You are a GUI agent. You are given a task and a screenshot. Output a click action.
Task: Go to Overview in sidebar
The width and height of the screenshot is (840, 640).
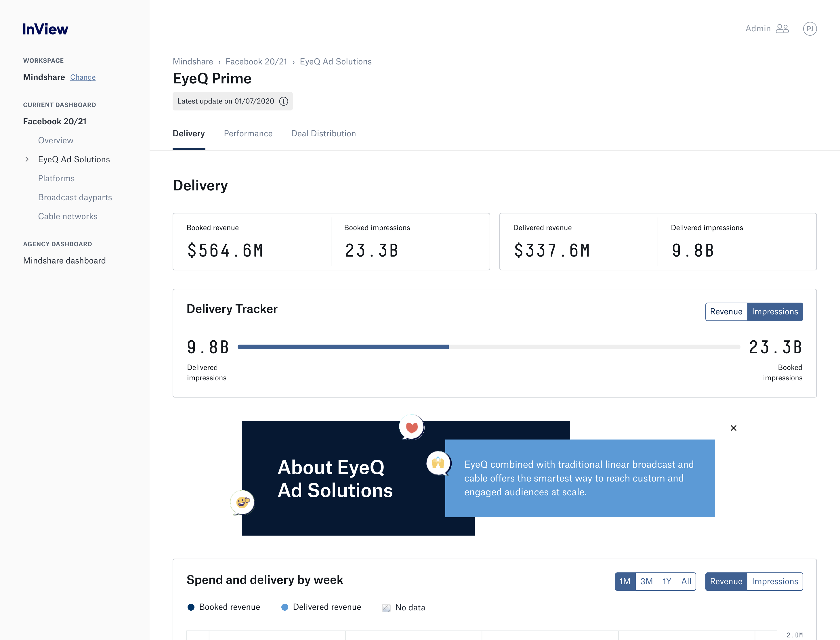point(56,140)
